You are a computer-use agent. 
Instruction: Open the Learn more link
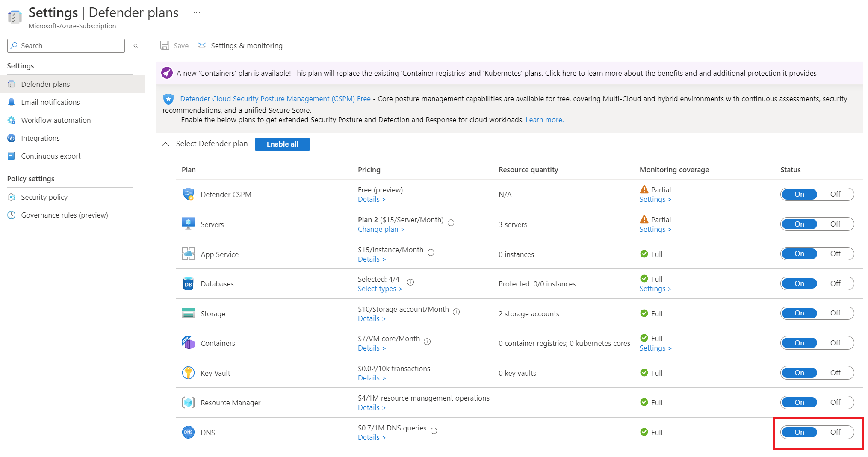pos(544,120)
